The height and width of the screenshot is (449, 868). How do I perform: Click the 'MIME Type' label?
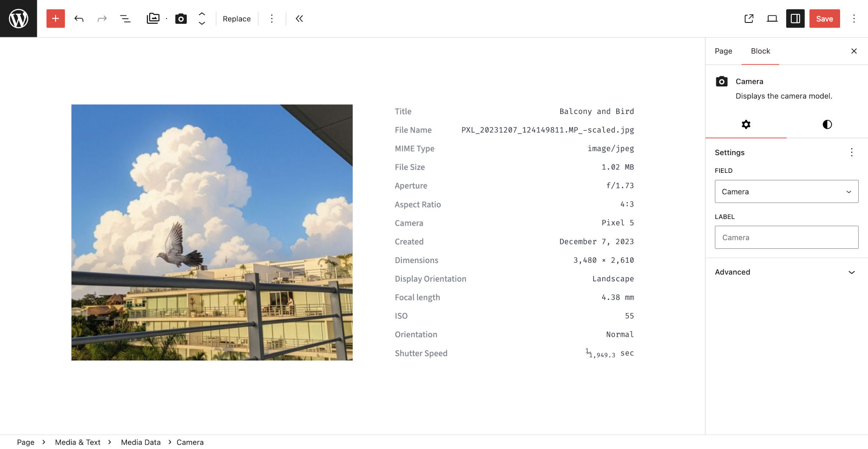415,149
